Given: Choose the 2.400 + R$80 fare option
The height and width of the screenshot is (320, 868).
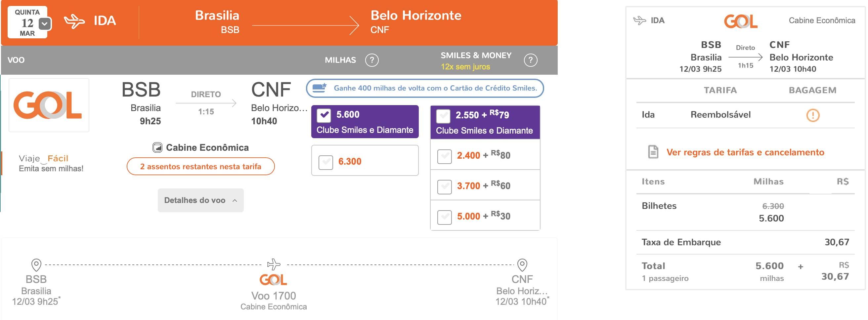Looking at the screenshot, I should point(445,156).
